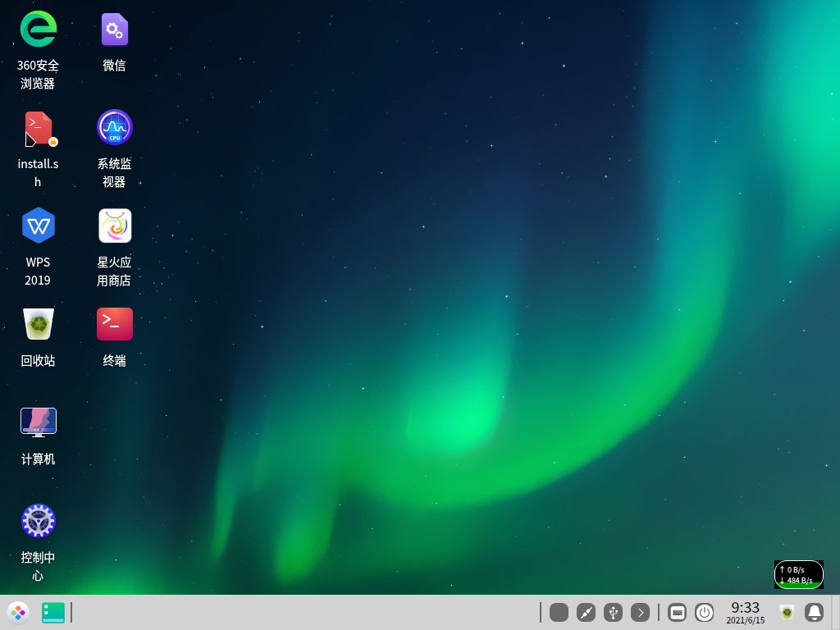This screenshot has height=630, width=840.
Task: Expand the collapsed tray arrow
Action: [x=640, y=612]
